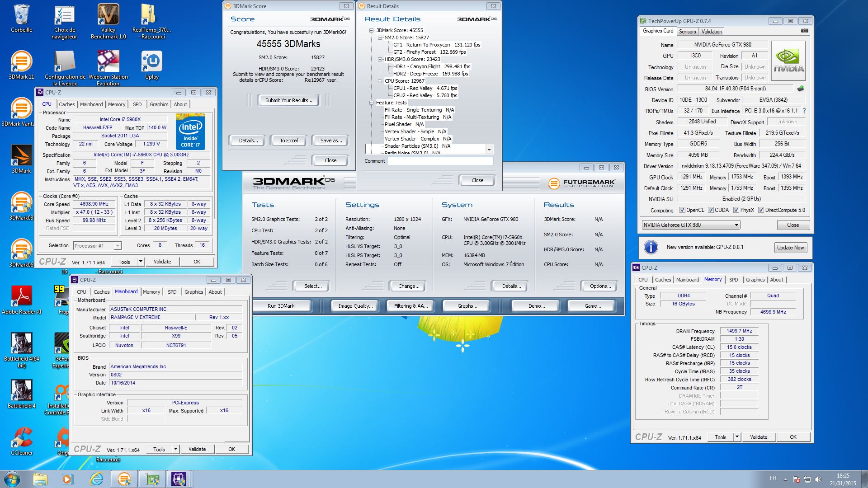Screen dimensions: 868x488
Task: Click Submit Your Results button
Action: click(288, 100)
